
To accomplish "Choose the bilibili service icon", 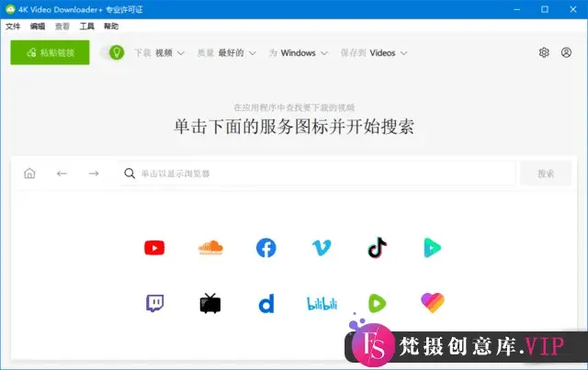I will [x=322, y=304].
